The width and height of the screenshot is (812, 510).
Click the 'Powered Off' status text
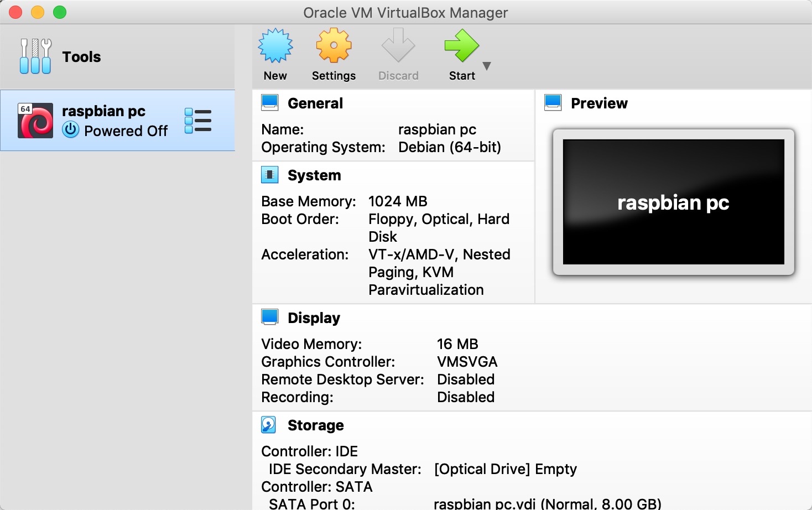[x=126, y=131]
